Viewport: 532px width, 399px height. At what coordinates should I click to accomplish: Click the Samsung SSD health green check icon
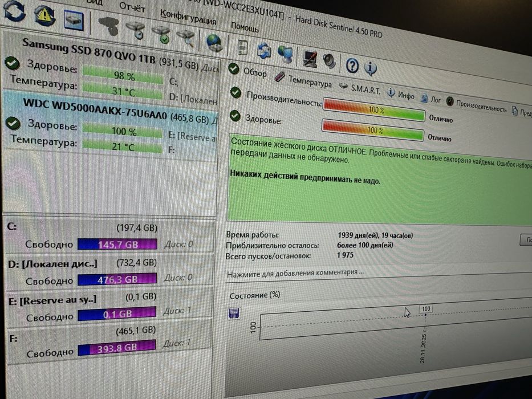click(x=12, y=63)
